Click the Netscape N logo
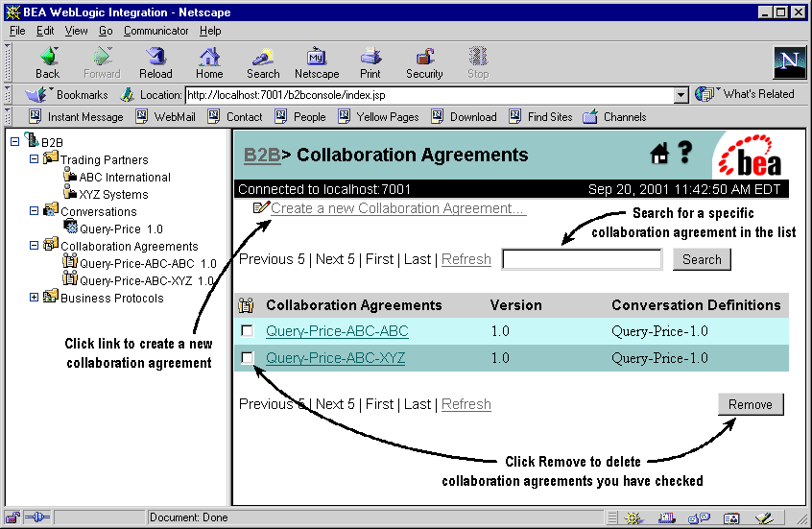 pos(789,62)
